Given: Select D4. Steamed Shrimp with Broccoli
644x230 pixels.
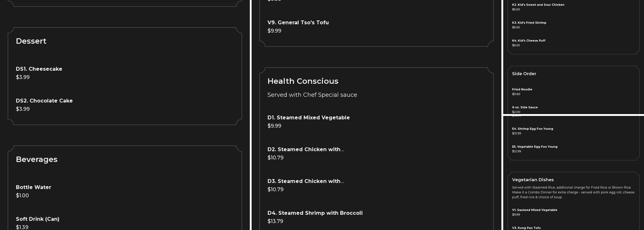Looking at the screenshot, I should click(315, 213).
